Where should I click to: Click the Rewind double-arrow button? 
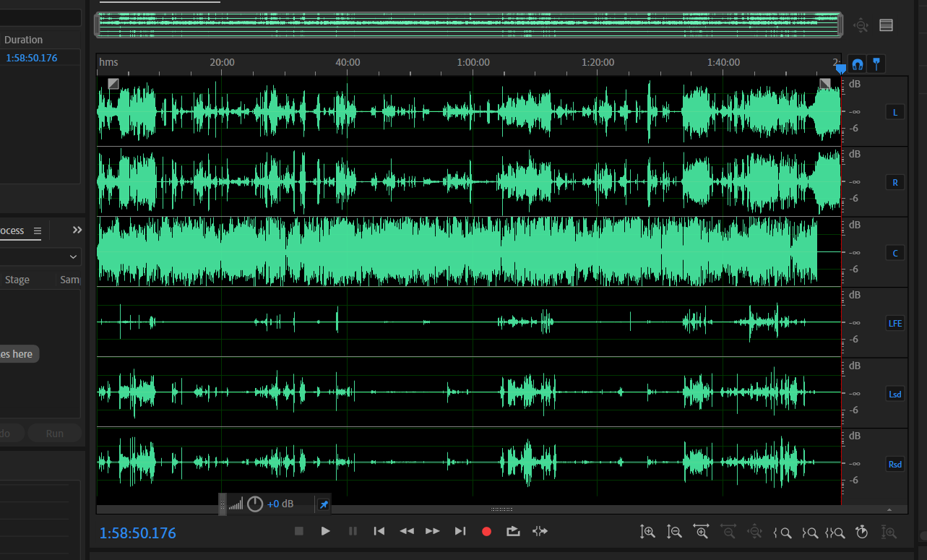point(407,531)
